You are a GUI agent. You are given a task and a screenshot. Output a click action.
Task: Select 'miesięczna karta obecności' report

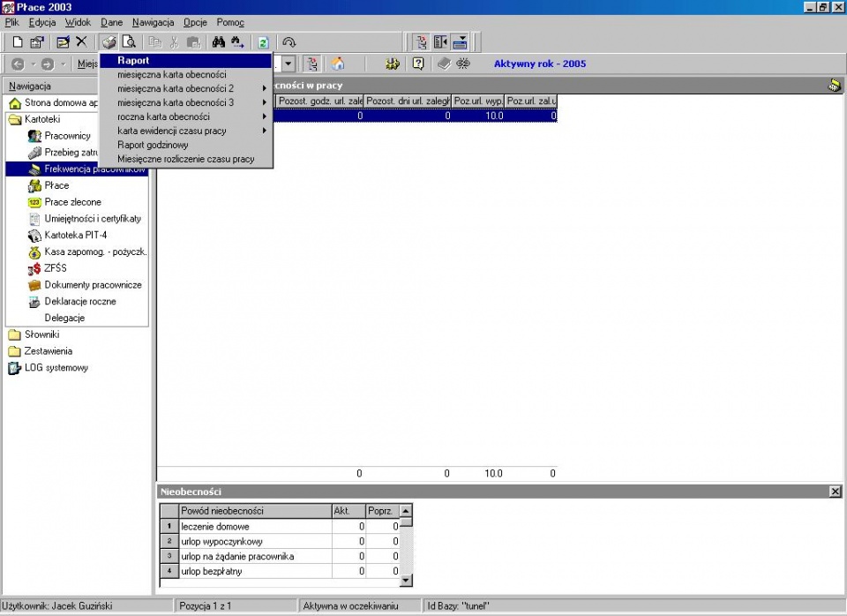[186, 74]
